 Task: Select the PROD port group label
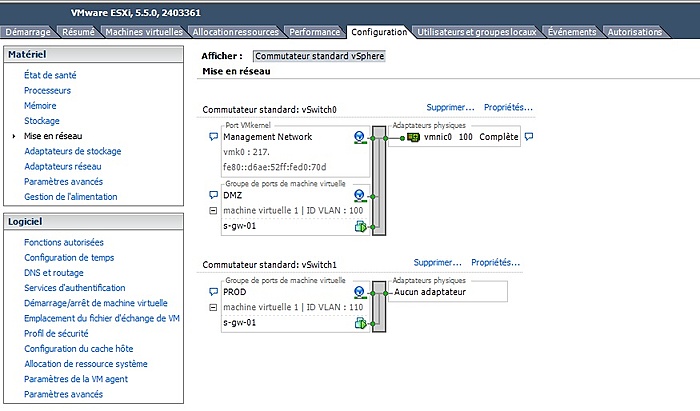point(235,292)
